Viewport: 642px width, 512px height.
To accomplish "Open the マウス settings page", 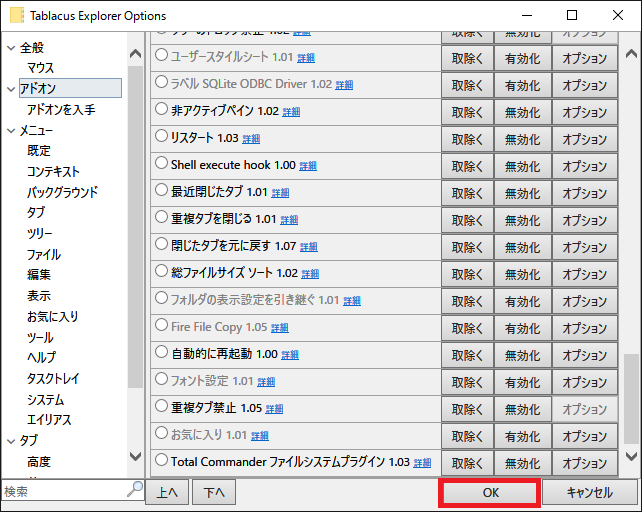I will [x=41, y=68].
